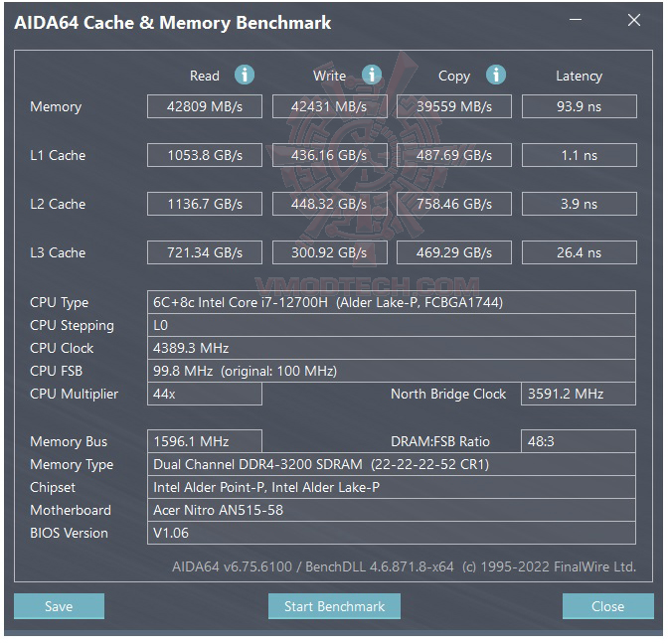Select the CPU Clock value field
This screenshot has width=670, height=644.
coord(391,348)
